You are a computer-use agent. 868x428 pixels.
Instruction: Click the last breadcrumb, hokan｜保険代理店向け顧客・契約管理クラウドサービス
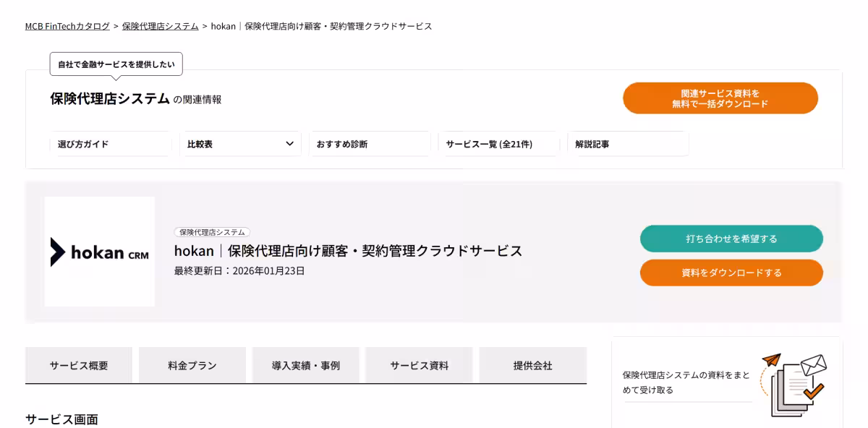(321, 26)
